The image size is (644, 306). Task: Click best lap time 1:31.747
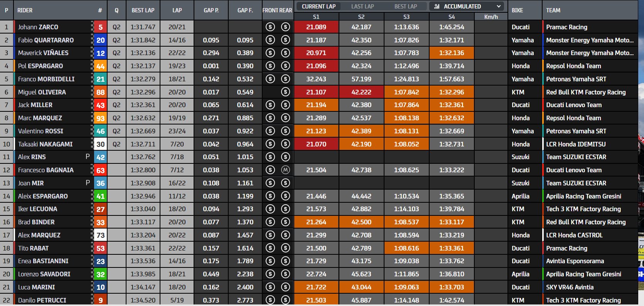click(x=143, y=27)
